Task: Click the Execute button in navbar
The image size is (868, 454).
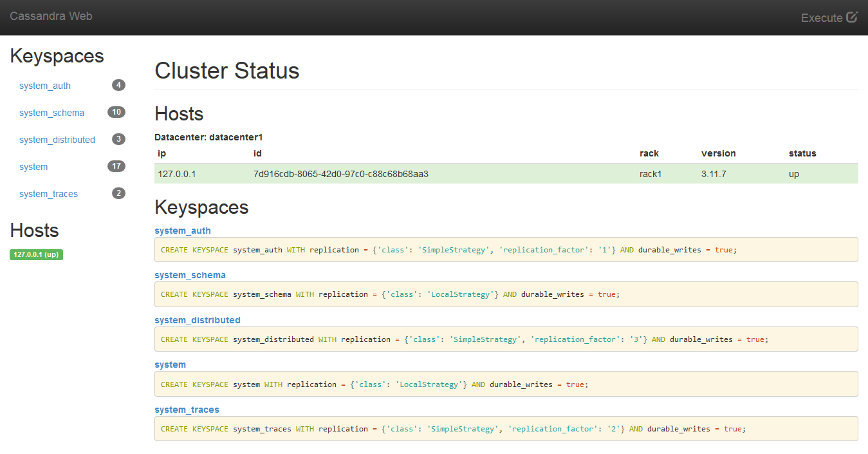Action: click(829, 17)
